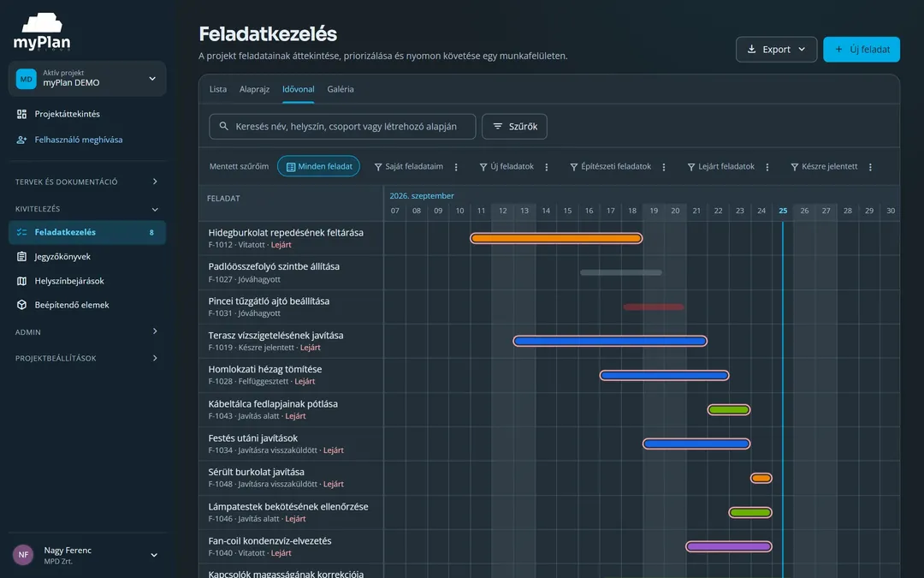Click the red bar for Pincei tűzgátló ajtó beállítása

click(x=654, y=307)
